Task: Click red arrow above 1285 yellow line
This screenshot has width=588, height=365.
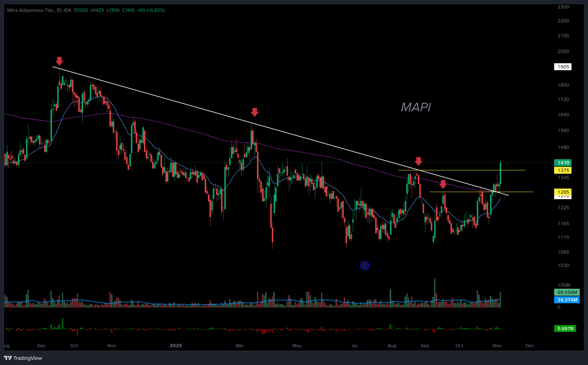Action: pos(443,184)
